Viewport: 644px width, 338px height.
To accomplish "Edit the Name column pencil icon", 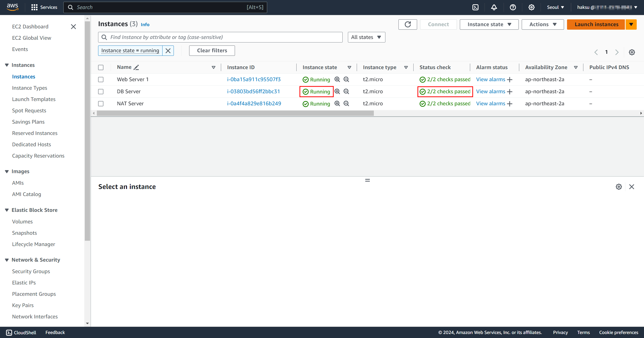I will pos(136,67).
